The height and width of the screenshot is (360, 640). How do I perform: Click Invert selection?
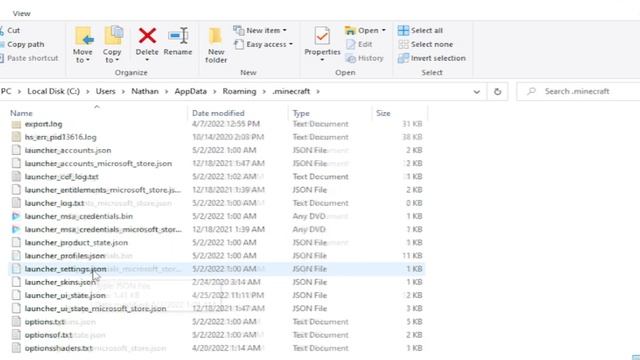(432, 58)
